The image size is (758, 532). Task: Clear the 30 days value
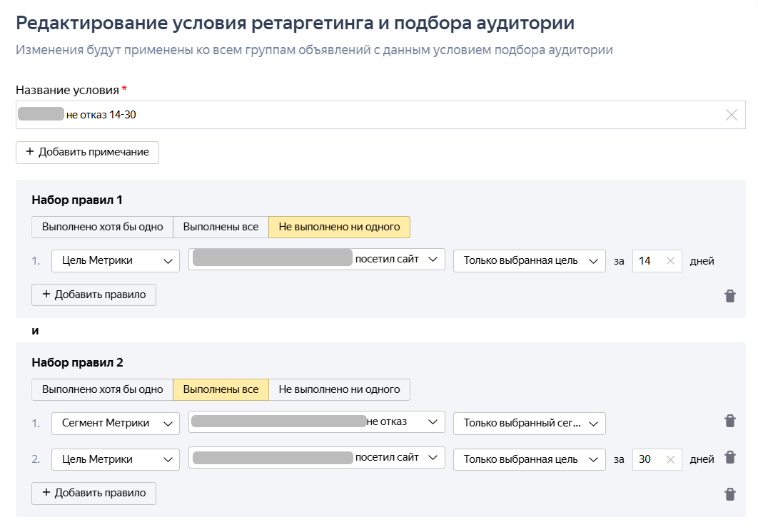(x=670, y=460)
